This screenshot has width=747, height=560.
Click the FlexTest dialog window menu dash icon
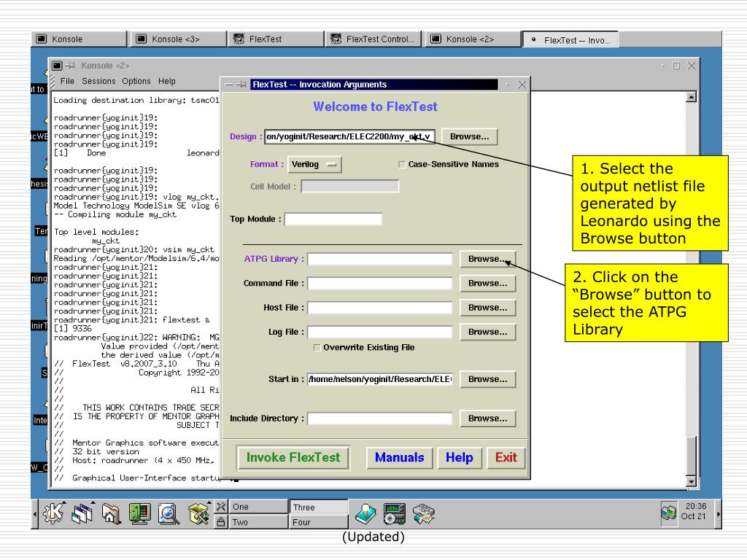pos(228,85)
